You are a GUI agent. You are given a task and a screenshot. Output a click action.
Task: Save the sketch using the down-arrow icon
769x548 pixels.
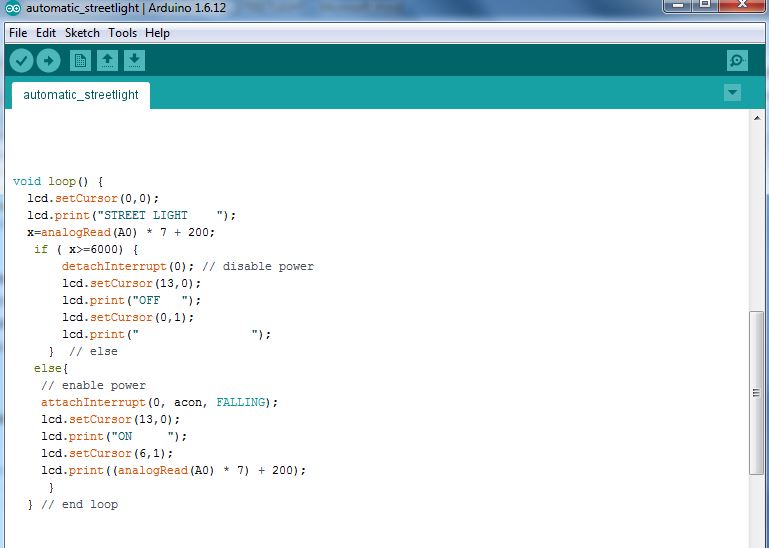[134, 61]
